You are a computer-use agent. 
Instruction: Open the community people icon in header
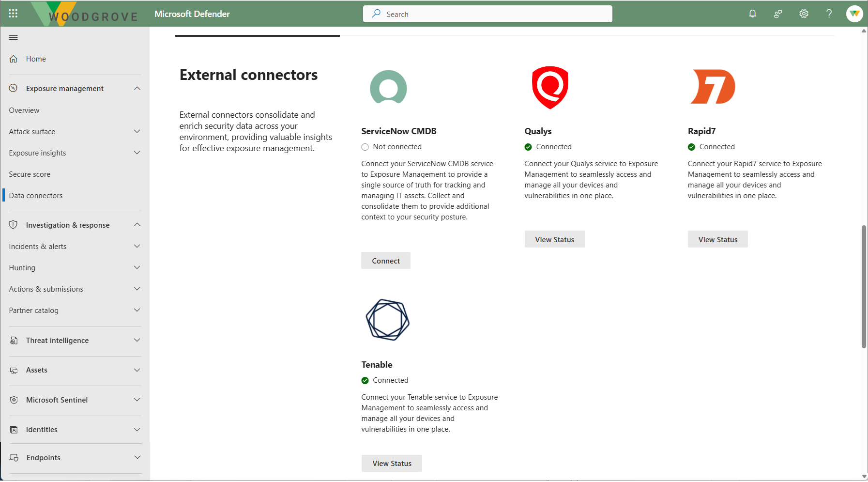coord(778,14)
